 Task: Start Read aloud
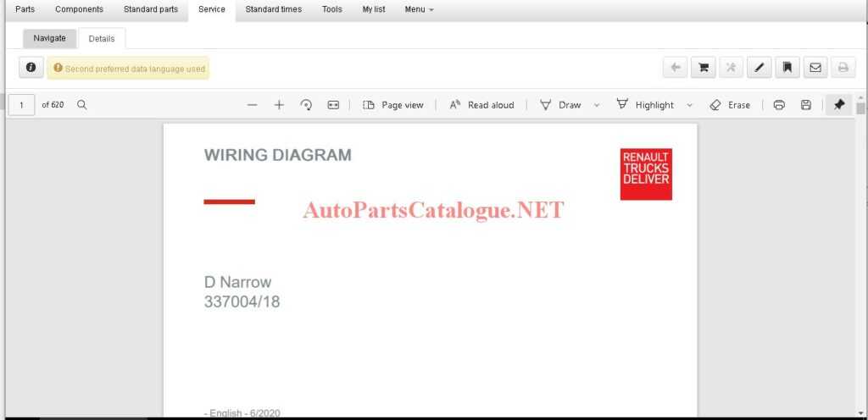481,105
